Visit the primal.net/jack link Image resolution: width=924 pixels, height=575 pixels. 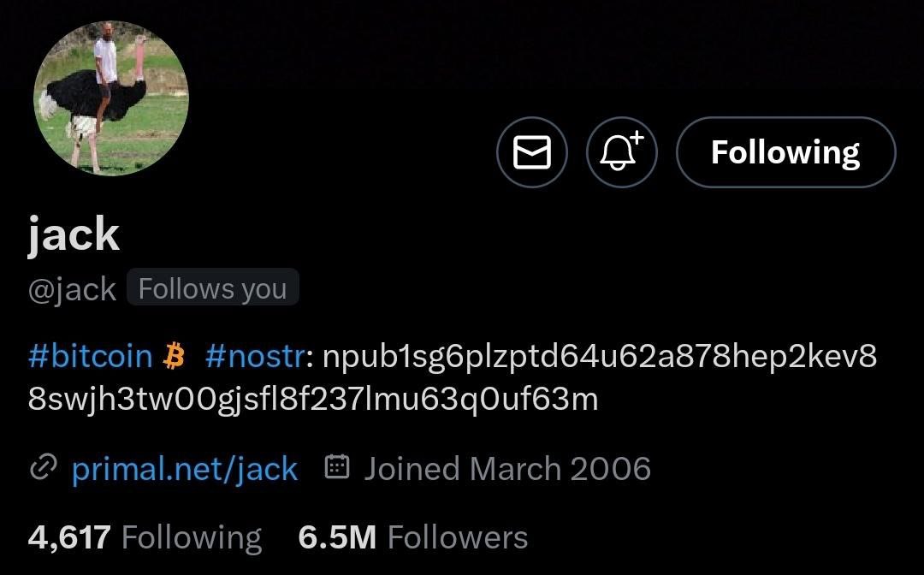click(x=185, y=469)
